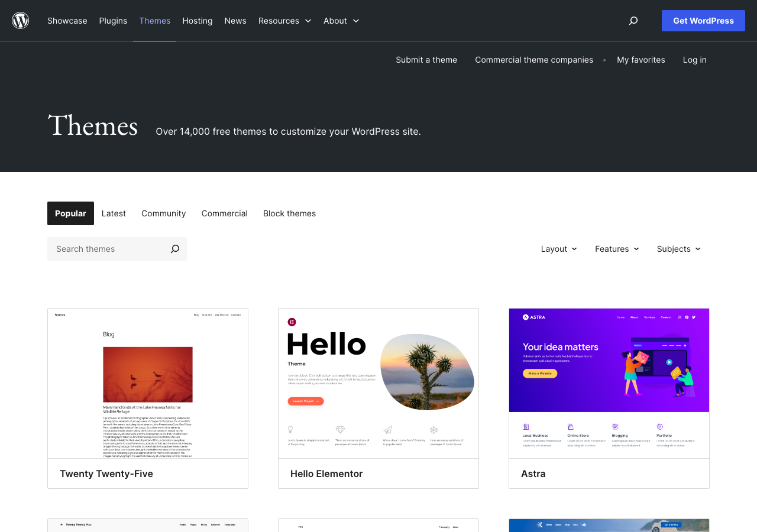The image size is (757, 532).
Task: Select Themes in the top navigation
Action: tap(155, 21)
